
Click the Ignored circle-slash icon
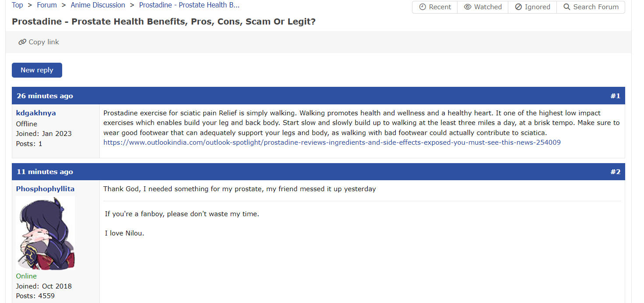point(518,7)
